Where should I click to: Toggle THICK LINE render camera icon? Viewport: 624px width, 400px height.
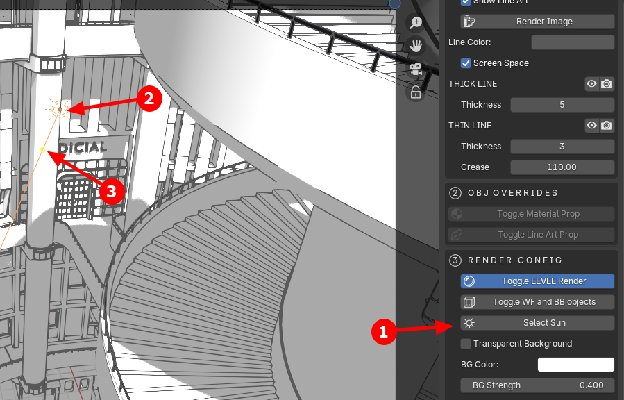[606, 84]
